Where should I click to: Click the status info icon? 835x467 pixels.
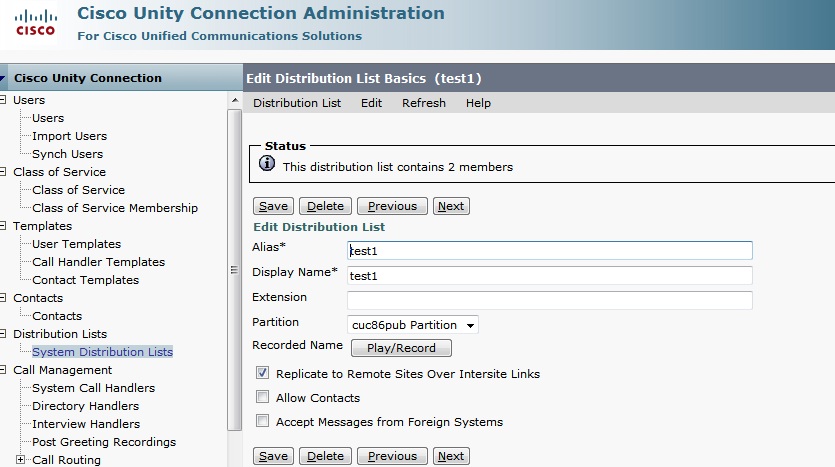coord(267,163)
